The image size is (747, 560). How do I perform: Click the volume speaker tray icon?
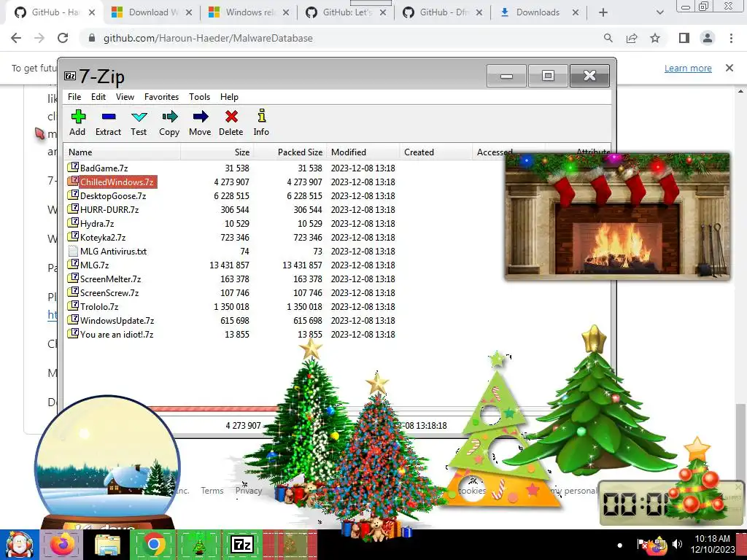point(677,544)
